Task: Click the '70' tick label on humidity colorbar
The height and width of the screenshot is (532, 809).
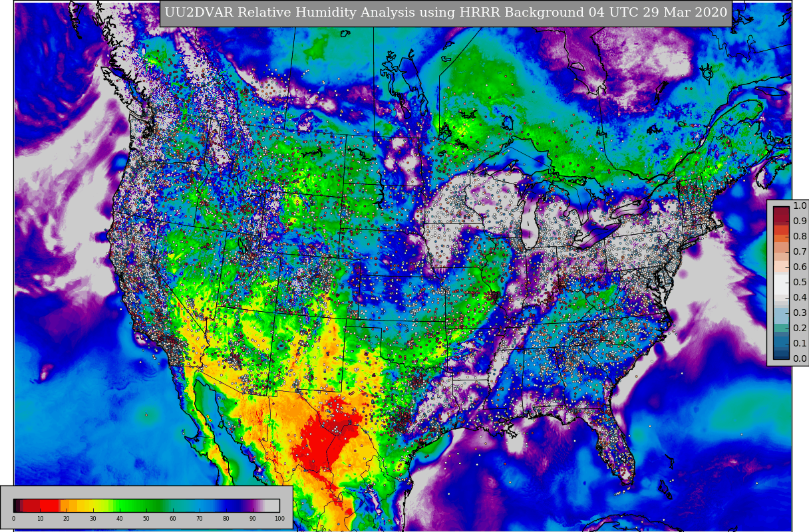Action: [200, 519]
